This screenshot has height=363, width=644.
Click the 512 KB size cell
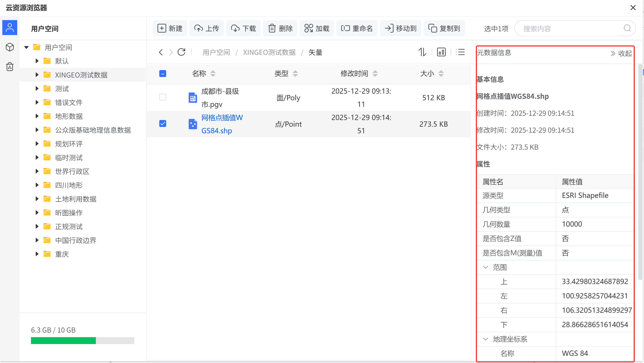click(x=434, y=98)
